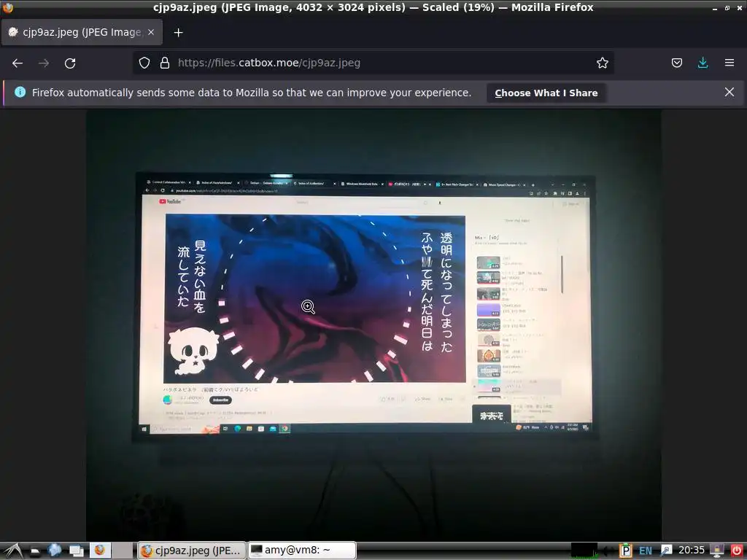Reload the current page
Viewport: 747px width, 560px height.
click(x=70, y=63)
